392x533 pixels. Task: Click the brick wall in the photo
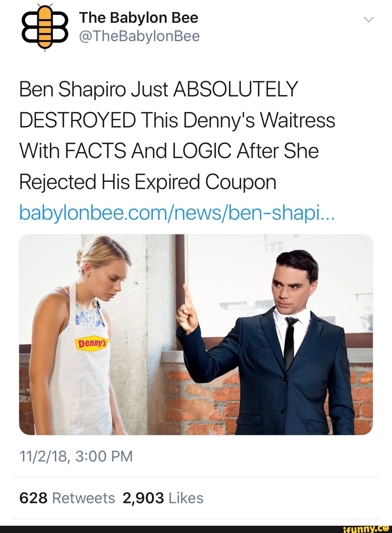click(203, 403)
